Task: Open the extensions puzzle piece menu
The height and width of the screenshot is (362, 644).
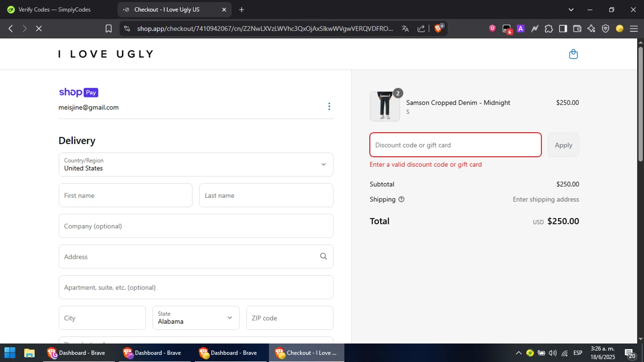Action: coord(549,28)
